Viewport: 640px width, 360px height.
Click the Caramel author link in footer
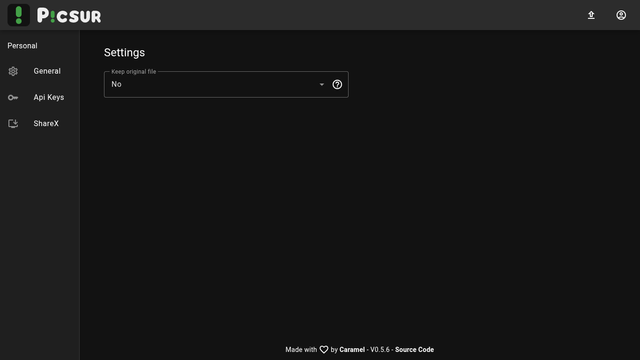[352, 349]
